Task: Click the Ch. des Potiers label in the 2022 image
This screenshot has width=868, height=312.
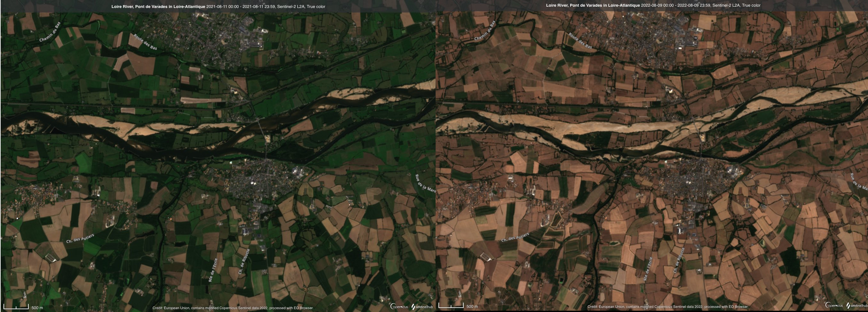Action: 515,237
